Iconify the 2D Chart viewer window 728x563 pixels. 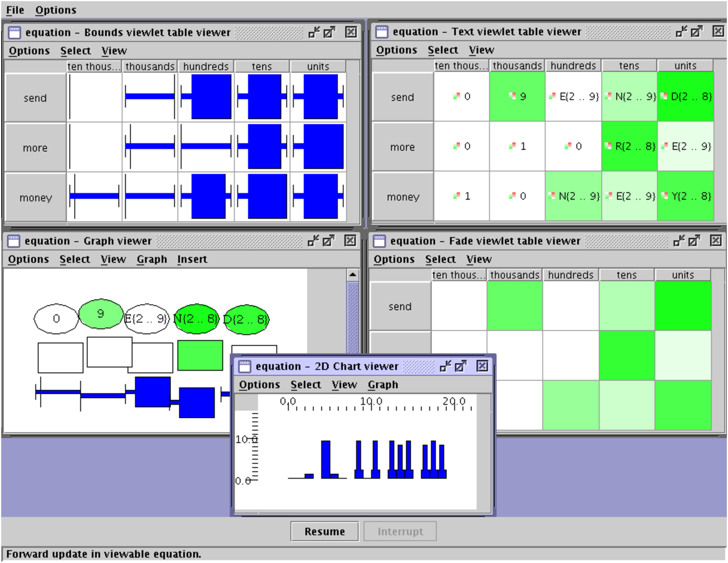[446, 366]
